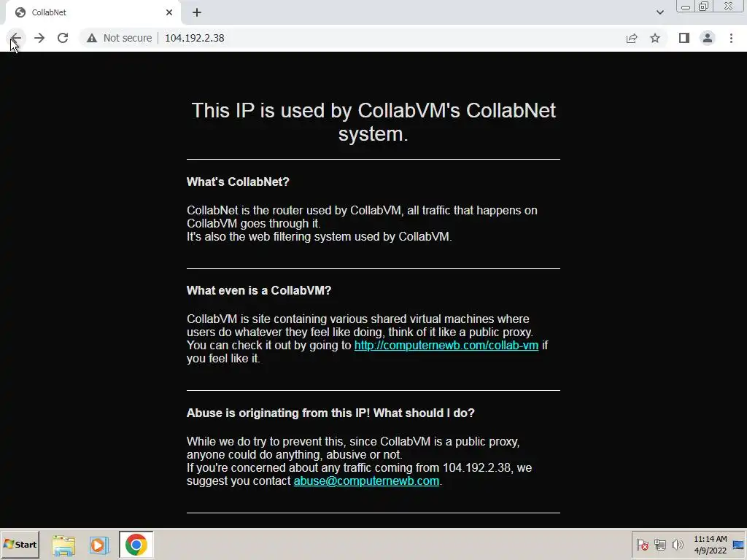Click the page title about CollabVM's CollabNet system
The image size is (747, 560).
coord(373,122)
